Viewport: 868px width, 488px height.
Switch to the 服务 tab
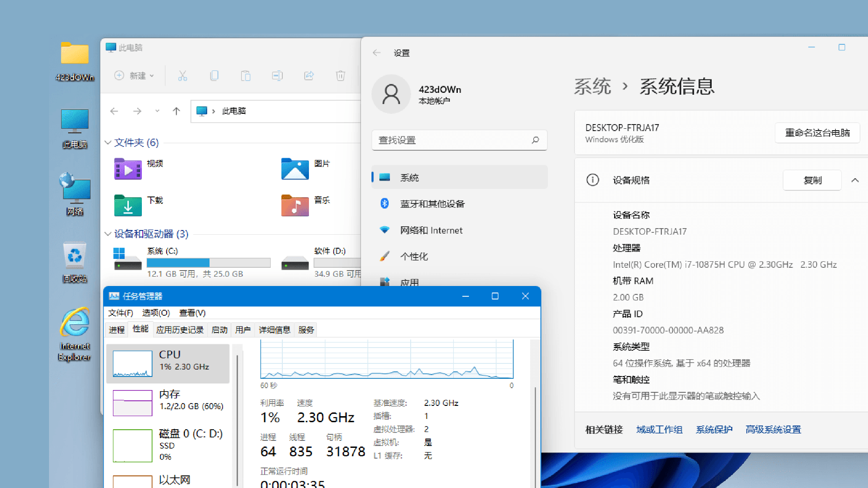[306, 329]
